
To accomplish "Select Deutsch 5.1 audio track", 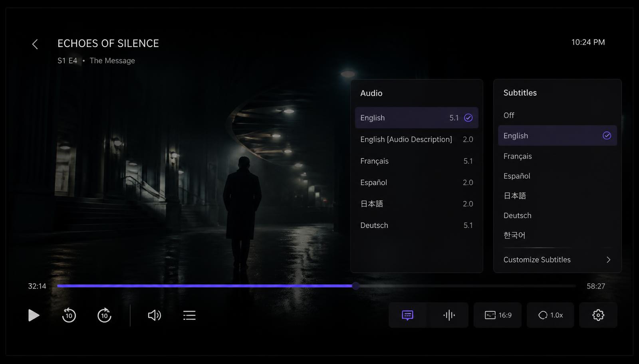I will click(x=417, y=226).
